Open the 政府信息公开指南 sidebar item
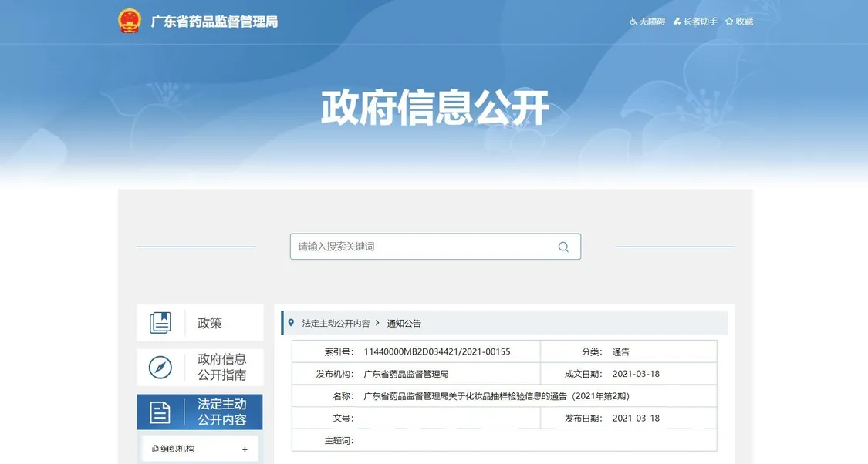This screenshot has height=464, width=868. tap(222, 368)
